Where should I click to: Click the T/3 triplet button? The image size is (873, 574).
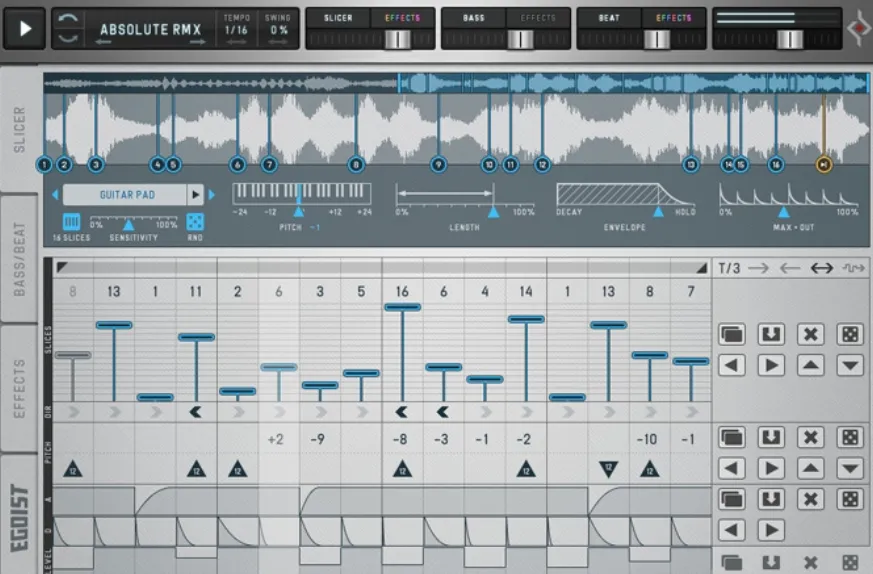click(x=730, y=268)
